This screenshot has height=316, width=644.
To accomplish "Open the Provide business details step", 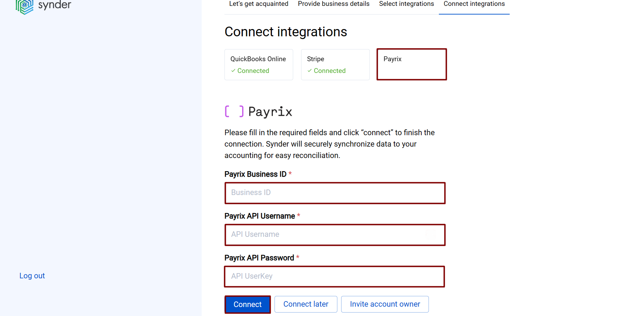I will [333, 4].
